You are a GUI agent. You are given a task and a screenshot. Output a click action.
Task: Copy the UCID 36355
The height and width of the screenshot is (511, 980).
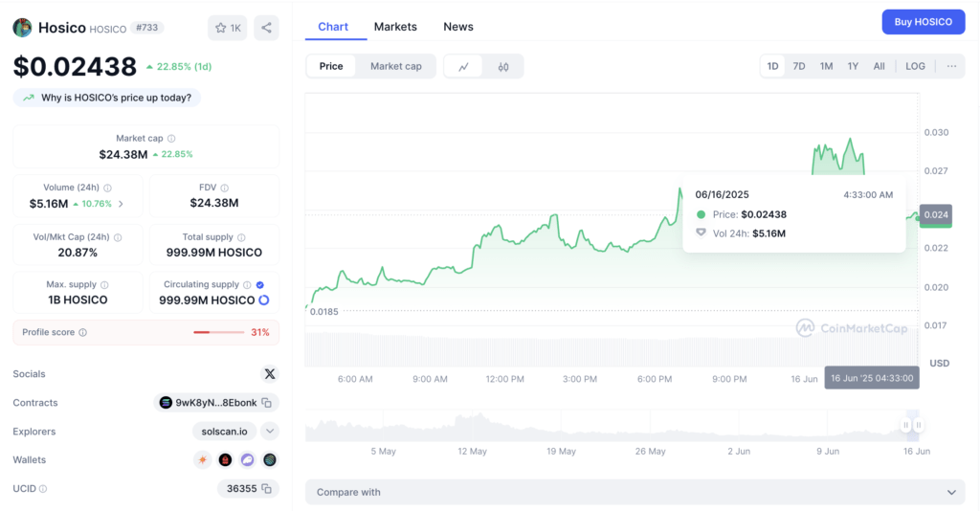coord(267,488)
